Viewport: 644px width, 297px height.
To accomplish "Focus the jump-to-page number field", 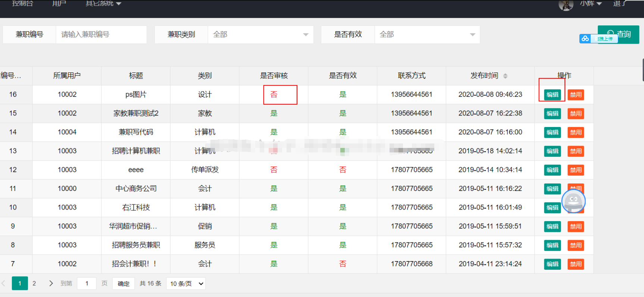I will pos(87,284).
